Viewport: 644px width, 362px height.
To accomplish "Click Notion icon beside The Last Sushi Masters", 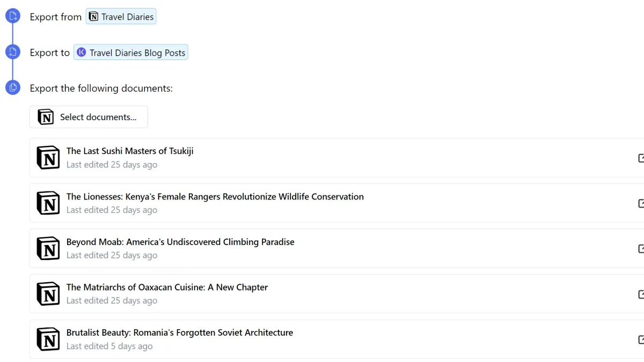I will 48,158.
